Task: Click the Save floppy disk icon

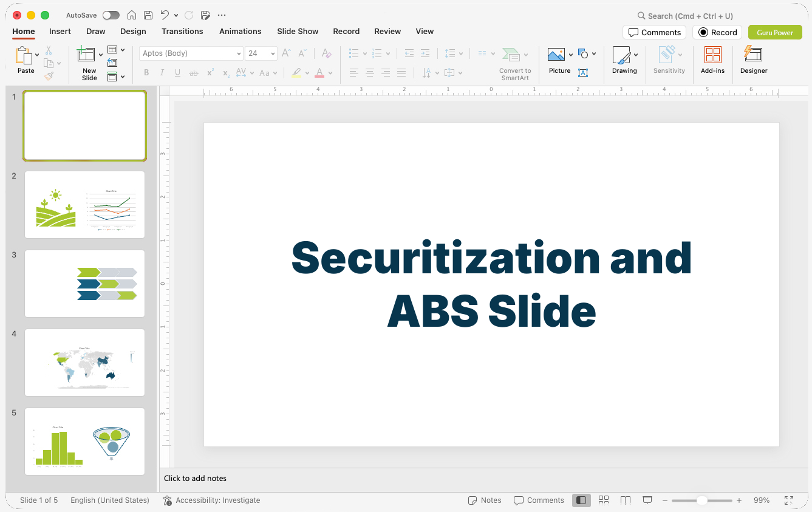Action: [148, 15]
